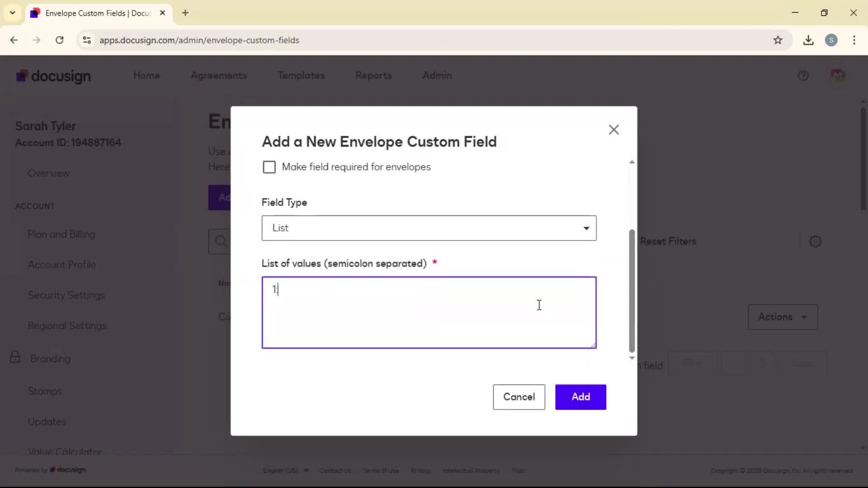Open the Agreements navigation item
This screenshot has height=488, width=868.
coord(219,75)
